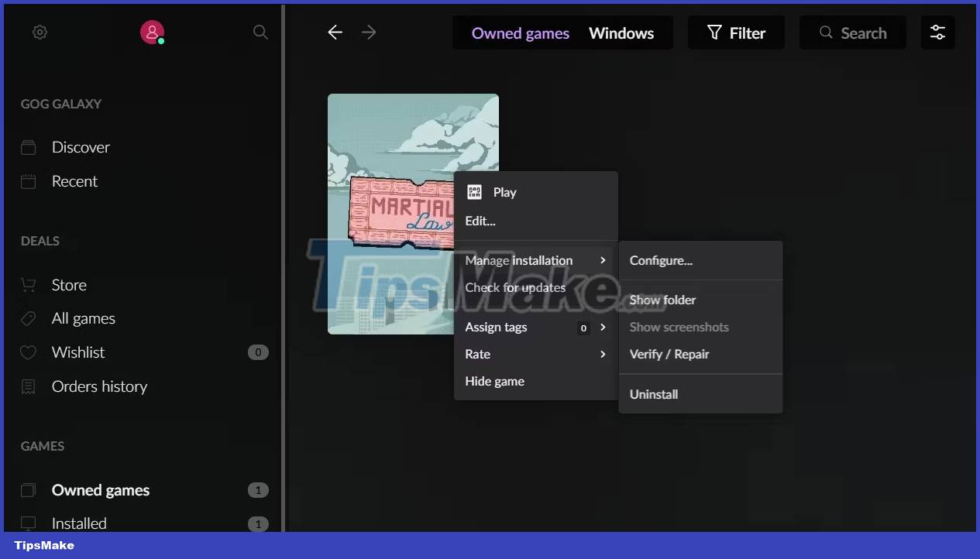
Task: Hide the game via Hide game option
Action: click(x=494, y=381)
